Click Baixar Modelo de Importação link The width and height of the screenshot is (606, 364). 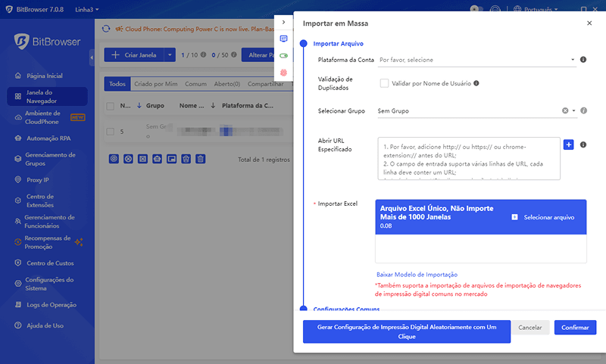[417, 274]
